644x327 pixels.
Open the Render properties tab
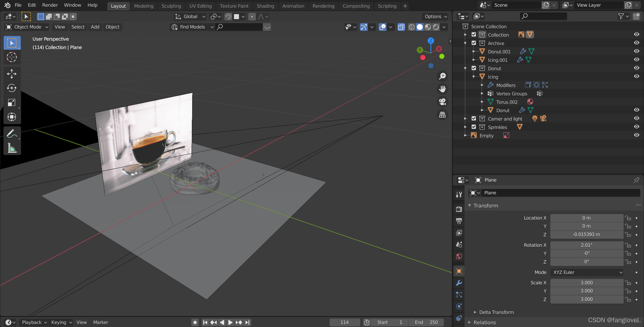pos(459,209)
